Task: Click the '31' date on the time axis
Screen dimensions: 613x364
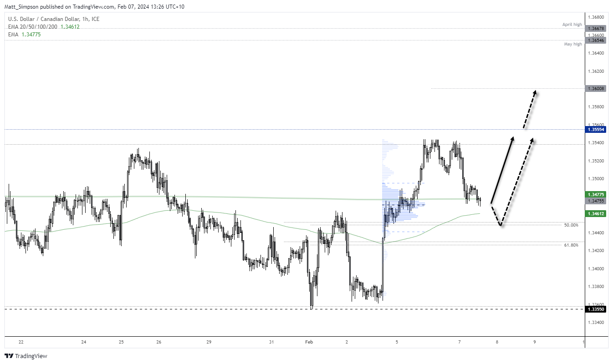Action: tap(271, 342)
